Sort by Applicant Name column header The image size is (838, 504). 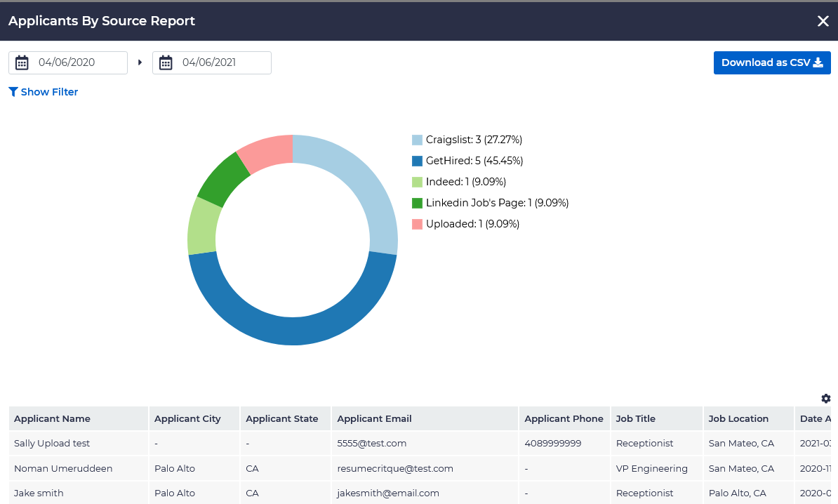coord(53,418)
